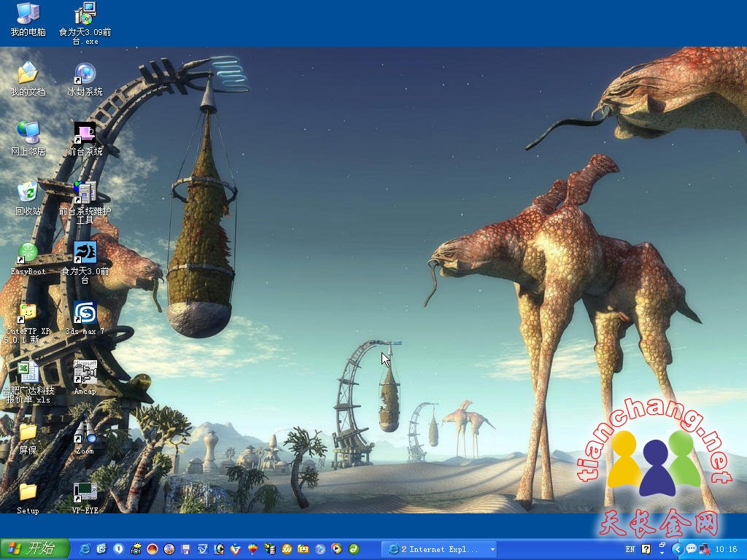Click the disconnected network tray icon

tap(704, 550)
